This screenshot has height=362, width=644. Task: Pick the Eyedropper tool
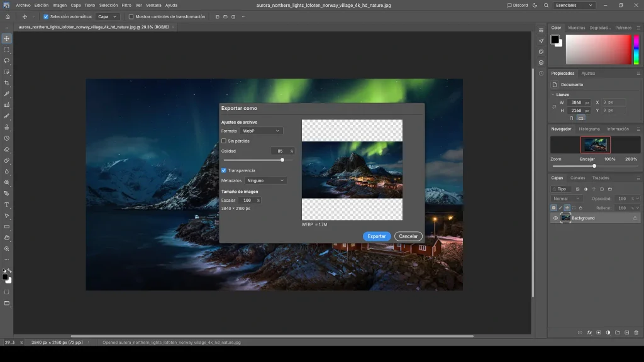pos(6,94)
